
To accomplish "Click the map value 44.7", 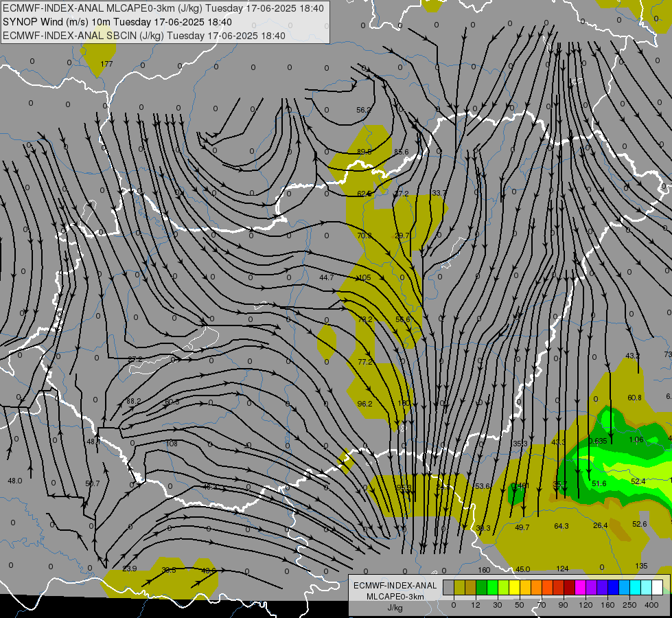I will click(327, 277).
